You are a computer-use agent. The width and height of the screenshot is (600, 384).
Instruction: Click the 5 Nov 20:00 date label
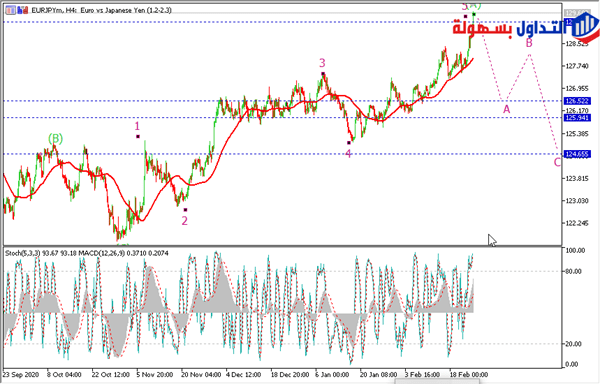(x=155, y=374)
